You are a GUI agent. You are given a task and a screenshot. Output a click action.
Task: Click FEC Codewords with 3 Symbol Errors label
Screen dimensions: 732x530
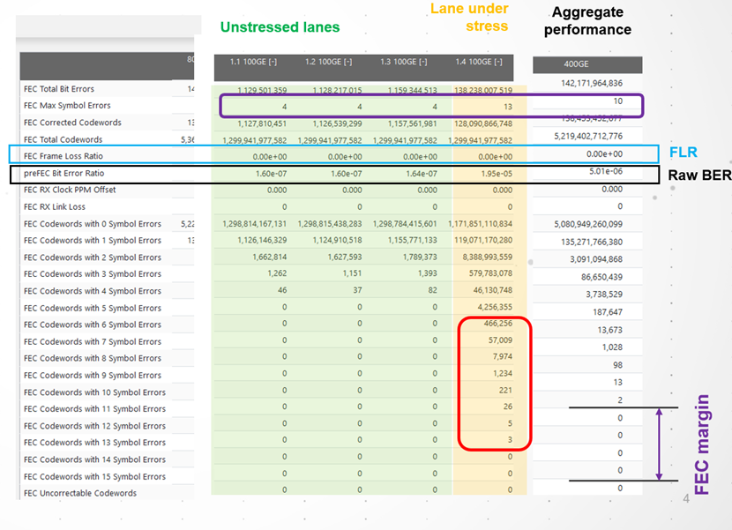92,274
